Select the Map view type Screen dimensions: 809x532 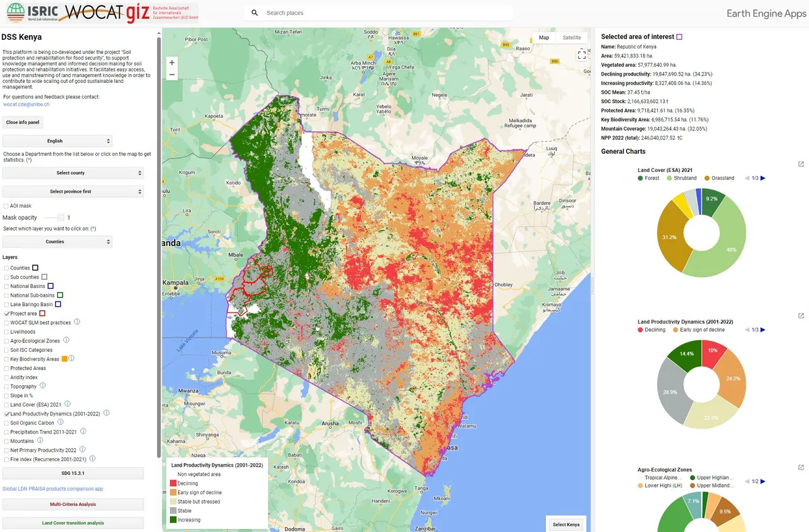[543, 38]
